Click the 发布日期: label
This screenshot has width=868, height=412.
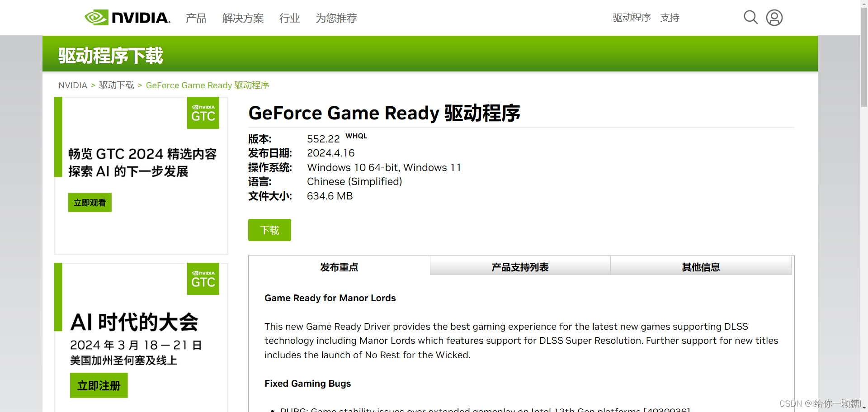click(270, 153)
